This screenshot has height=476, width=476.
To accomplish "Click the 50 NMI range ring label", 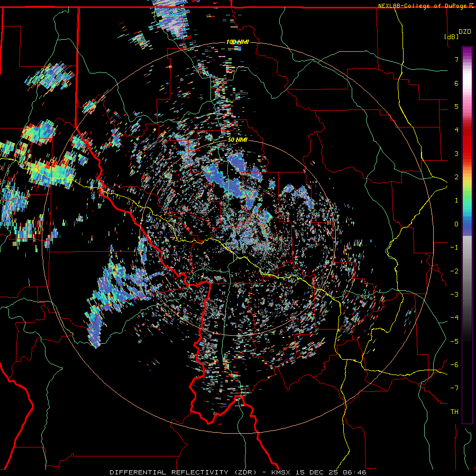I will [x=237, y=140].
